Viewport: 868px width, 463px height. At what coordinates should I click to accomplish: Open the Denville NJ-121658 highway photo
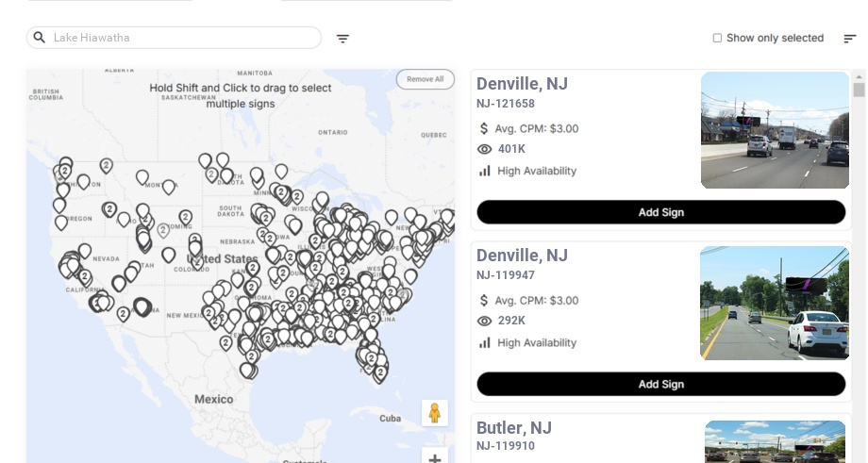[775, 130]
